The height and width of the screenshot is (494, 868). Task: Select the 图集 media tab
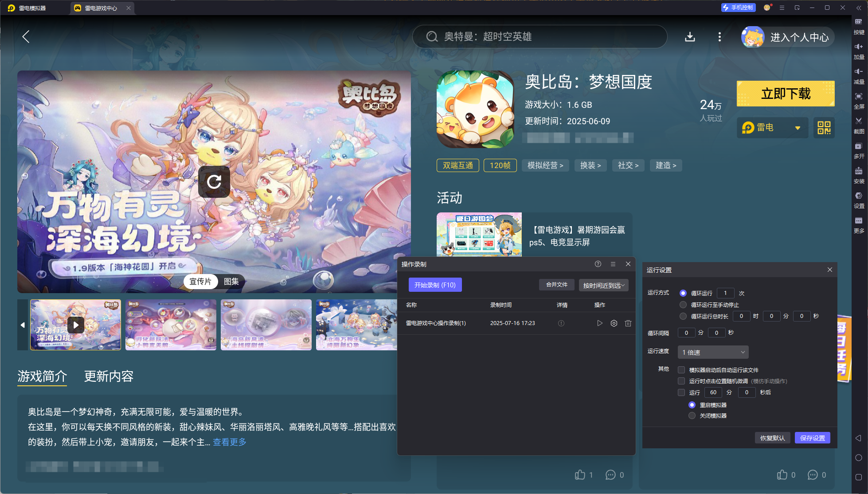(231, 282)
